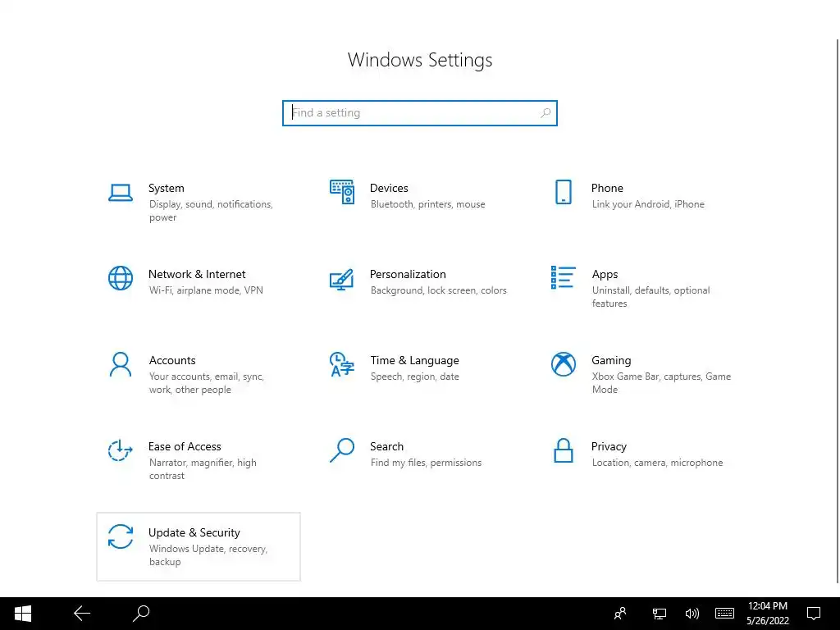Screen dimensions: 840x630
Task: Click the Personalization paintbrush icon
Action: click(341, 279)
